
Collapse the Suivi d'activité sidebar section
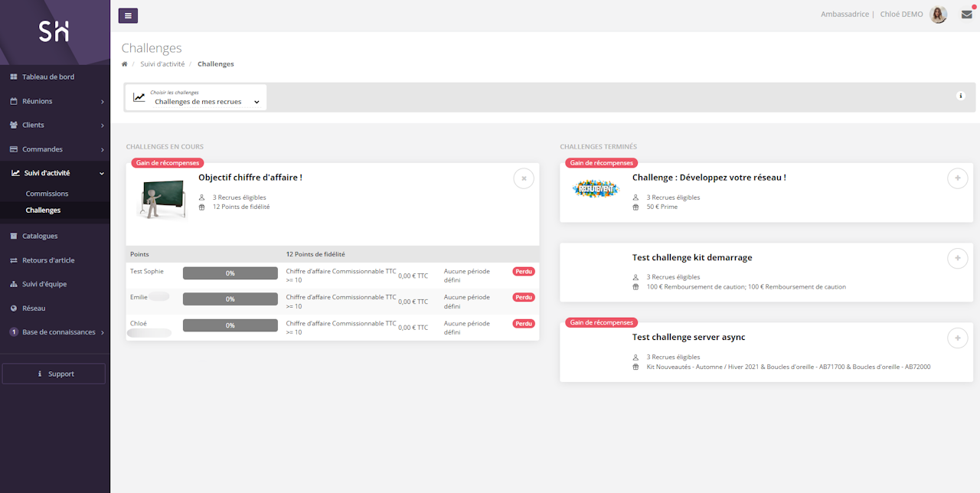pos(54,173)
